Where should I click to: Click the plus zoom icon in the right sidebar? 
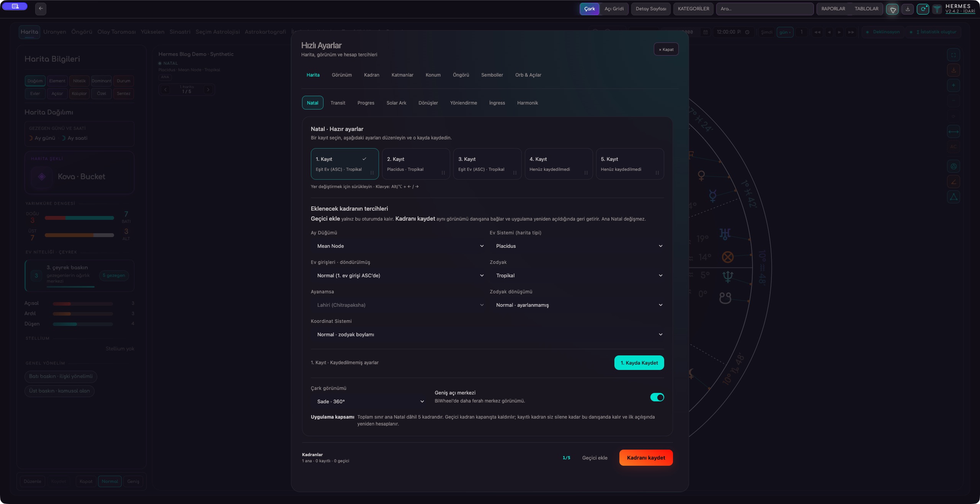click(x=953, y=85)
